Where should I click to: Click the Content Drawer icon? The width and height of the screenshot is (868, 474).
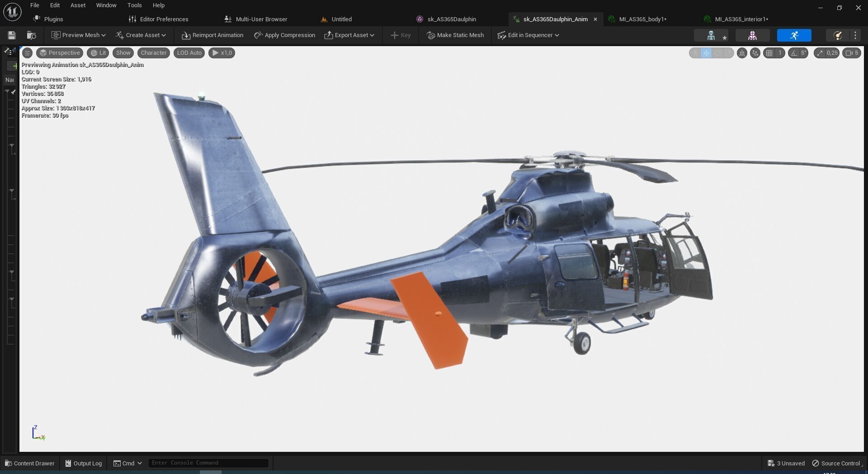pos(8,463)
